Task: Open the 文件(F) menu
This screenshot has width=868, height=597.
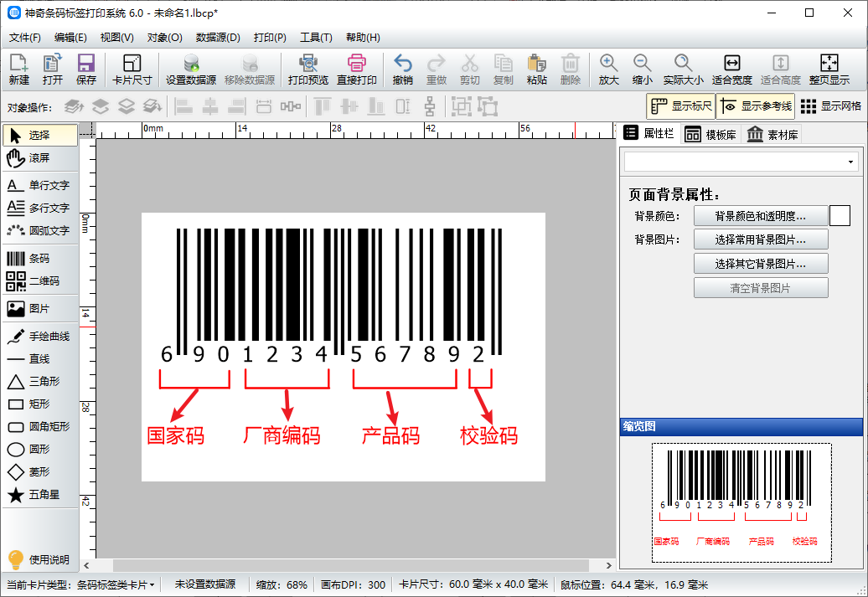Action: [25, 38]
